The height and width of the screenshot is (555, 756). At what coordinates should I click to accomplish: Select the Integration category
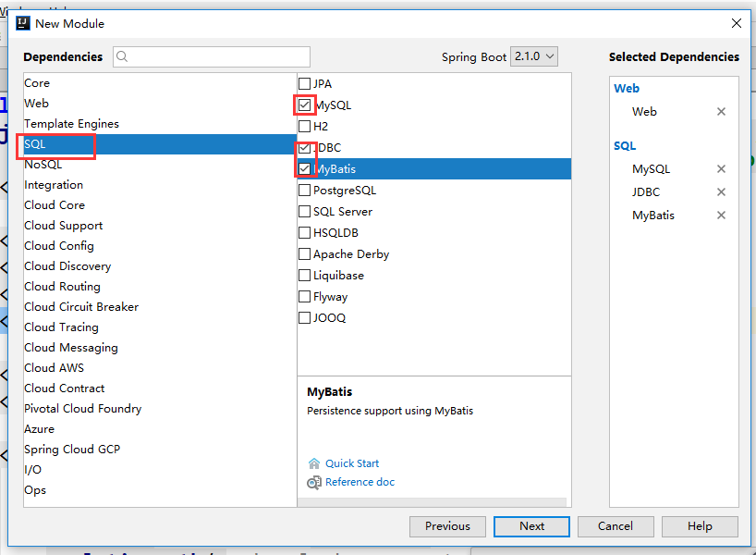[x=160, y=185]
